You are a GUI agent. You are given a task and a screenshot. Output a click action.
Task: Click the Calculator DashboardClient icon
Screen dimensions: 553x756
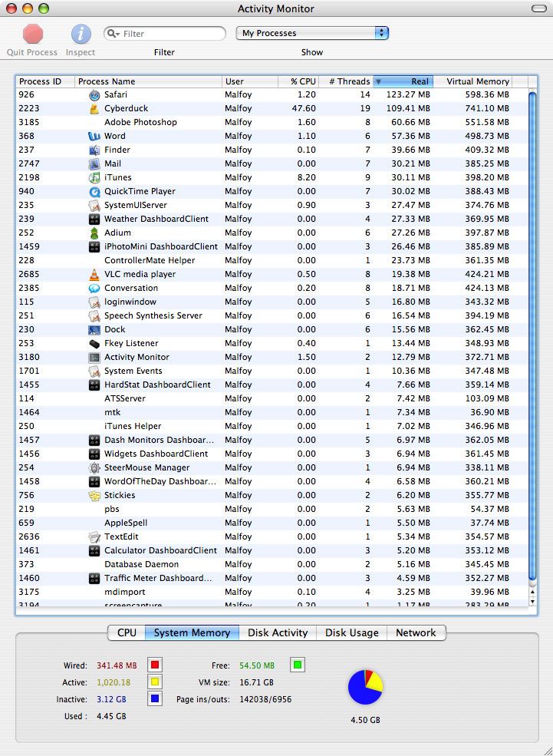click(94, 550)
